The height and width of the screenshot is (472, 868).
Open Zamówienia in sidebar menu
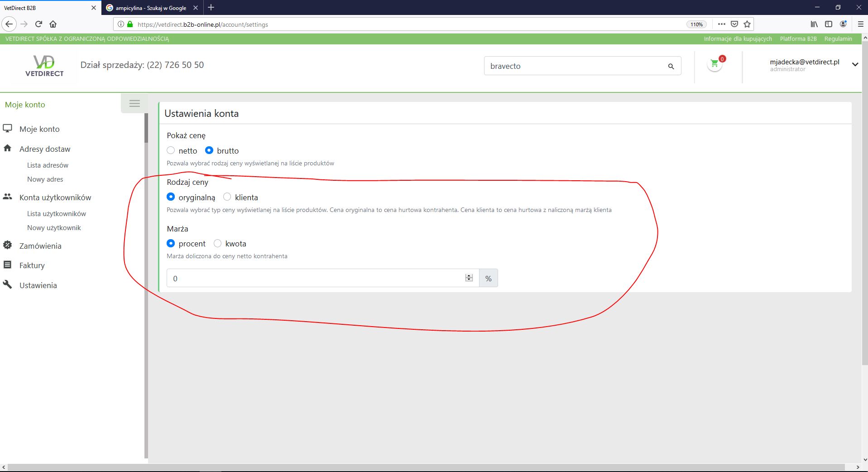(40, 246)
